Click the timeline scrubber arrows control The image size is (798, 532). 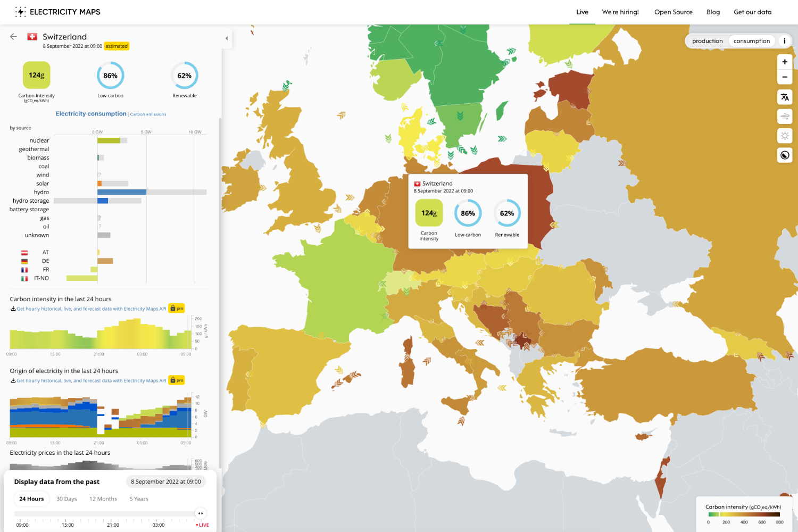click(201, 513)
